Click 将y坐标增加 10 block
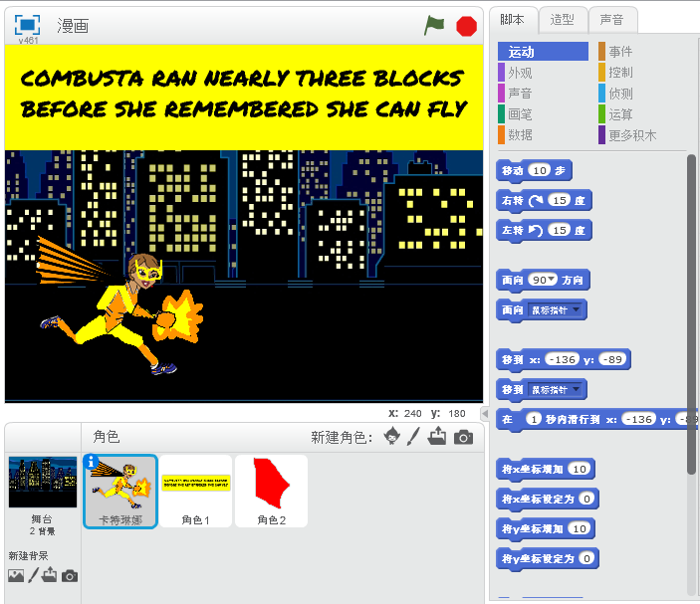 click(x=532, y=529)
